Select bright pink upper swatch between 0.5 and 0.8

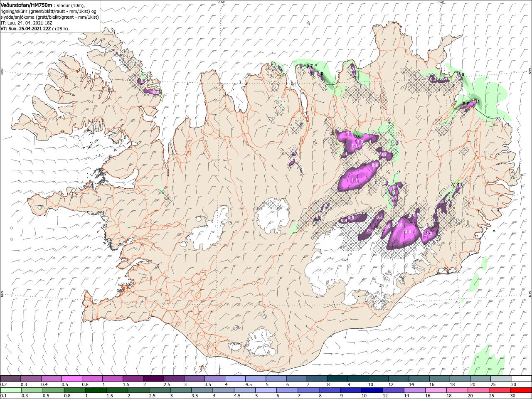(x=71, y=379)
